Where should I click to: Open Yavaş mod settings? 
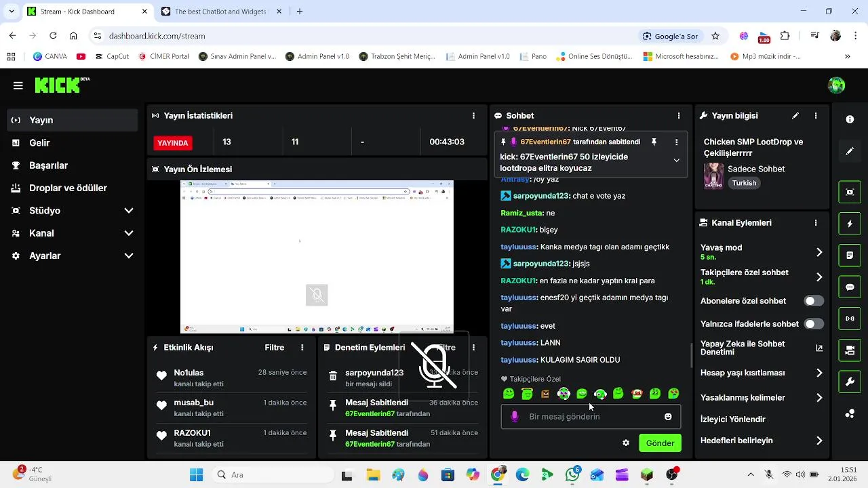click(x=762, y=252)
